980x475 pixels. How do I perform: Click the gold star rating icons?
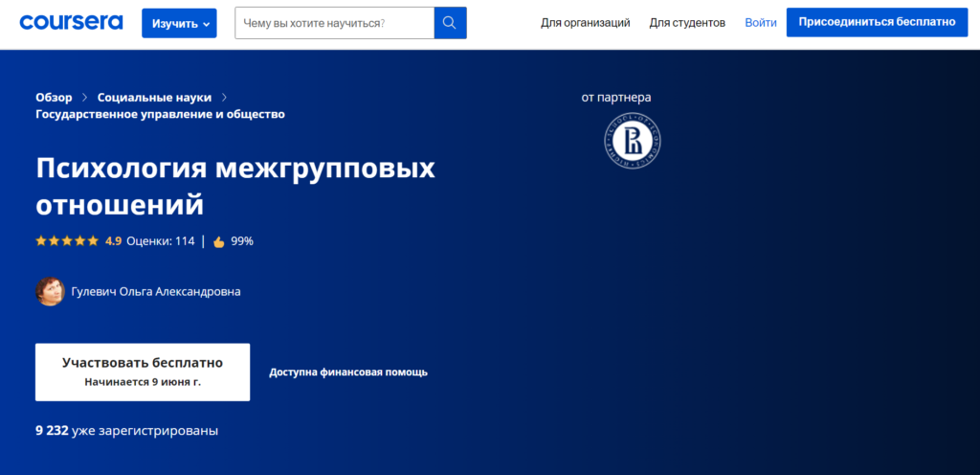tap(67, 241)
